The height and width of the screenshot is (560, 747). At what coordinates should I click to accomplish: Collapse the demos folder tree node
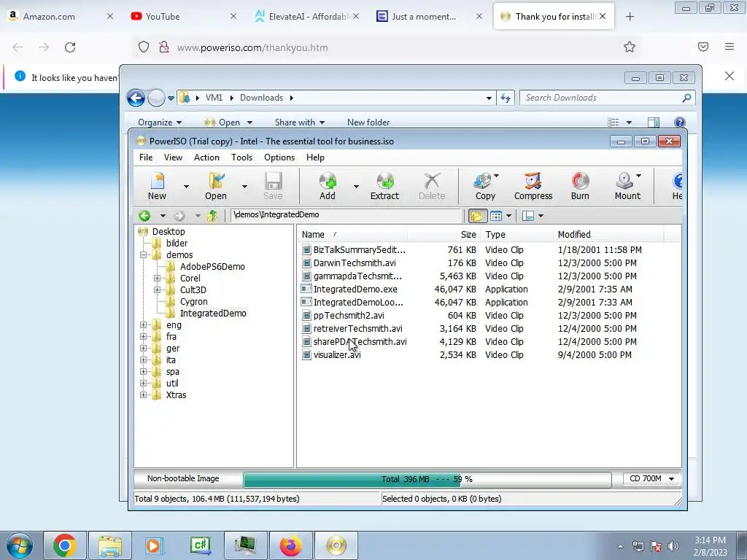click(143, 254)
